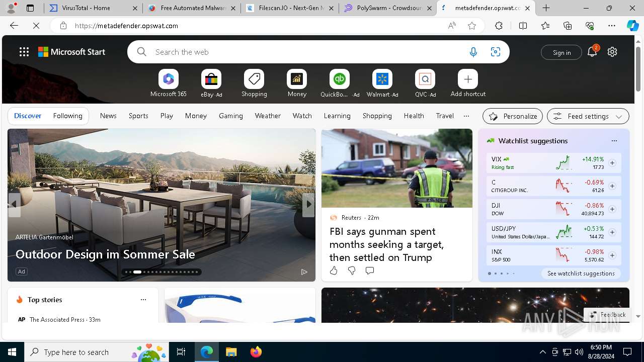This screenshot has height=362, width=644.
Task: Open Watchlist suggestions more options
Action: [x=614, y=141]
